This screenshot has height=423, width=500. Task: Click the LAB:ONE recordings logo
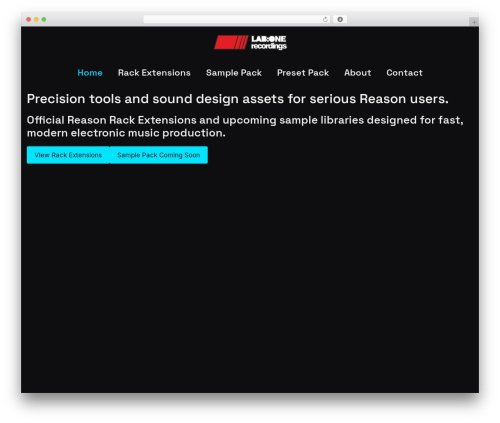(250, 42)
